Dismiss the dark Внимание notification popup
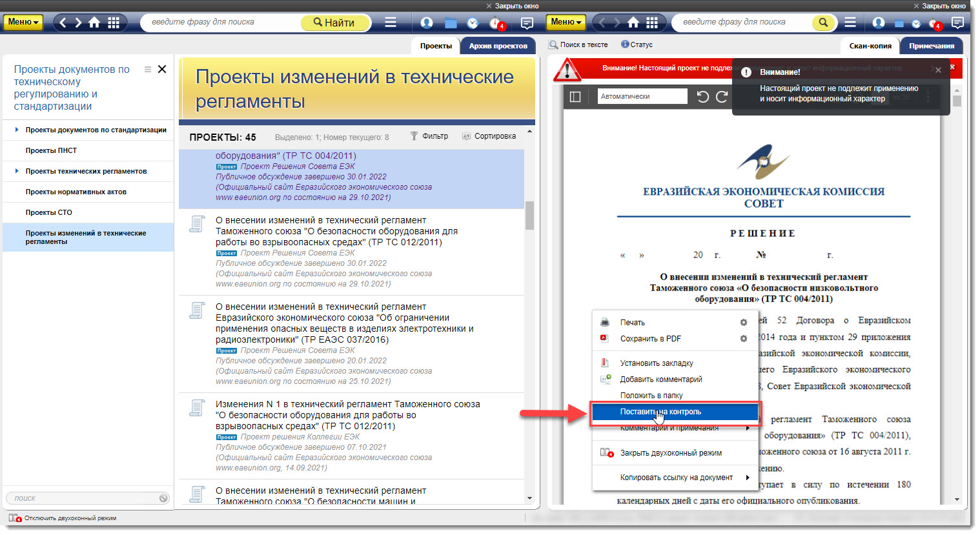980x535 pixels. 939,70
